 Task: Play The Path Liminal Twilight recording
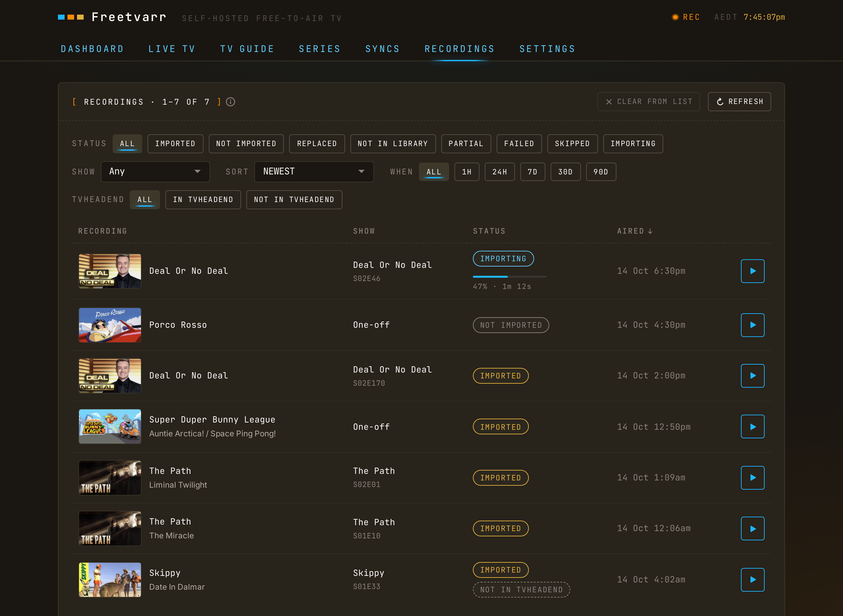752,478
